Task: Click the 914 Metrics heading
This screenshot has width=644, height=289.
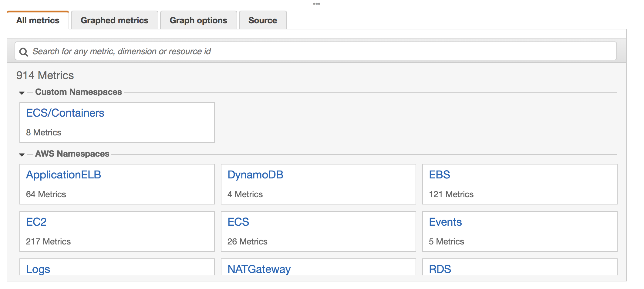Action: (45, 75)
